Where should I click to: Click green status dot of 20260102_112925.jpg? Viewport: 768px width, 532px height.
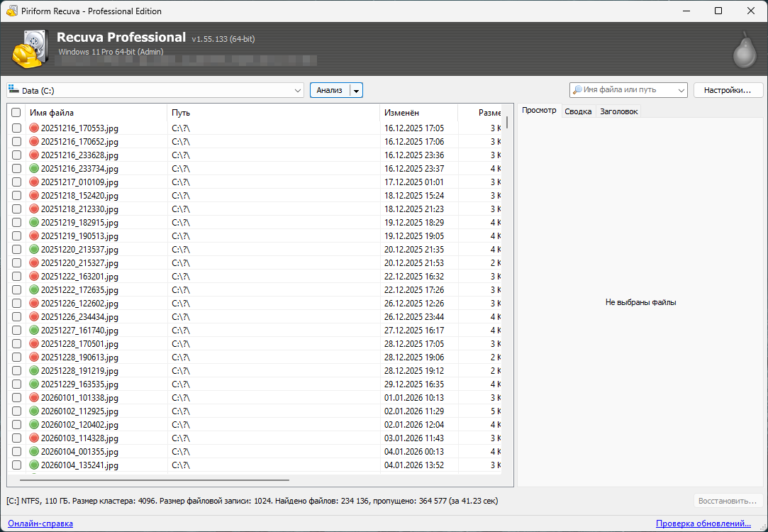pyautogui.click(x=34, y=411)
